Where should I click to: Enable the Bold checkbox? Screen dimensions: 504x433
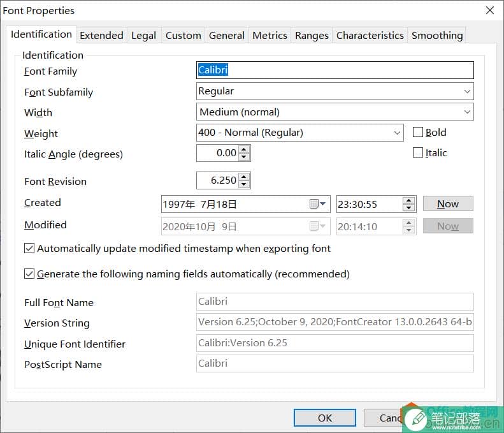coord(418,132)
